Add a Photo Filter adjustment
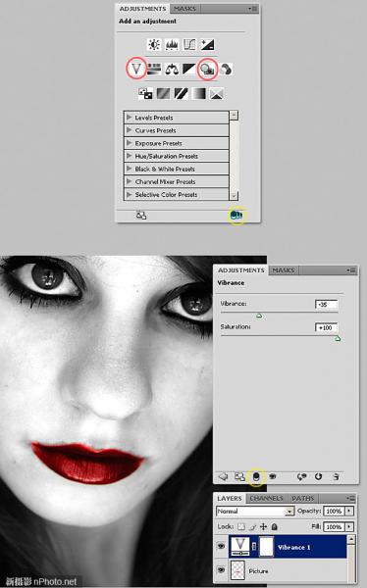The height and width of the screenshot is (588, 367). pyautogui.click(x=207, y=69)
